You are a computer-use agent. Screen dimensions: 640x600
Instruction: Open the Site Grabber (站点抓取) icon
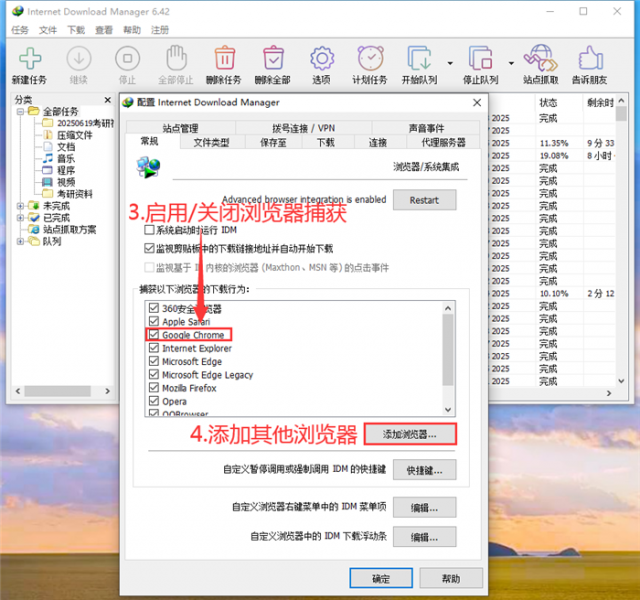tap(540, 58)
